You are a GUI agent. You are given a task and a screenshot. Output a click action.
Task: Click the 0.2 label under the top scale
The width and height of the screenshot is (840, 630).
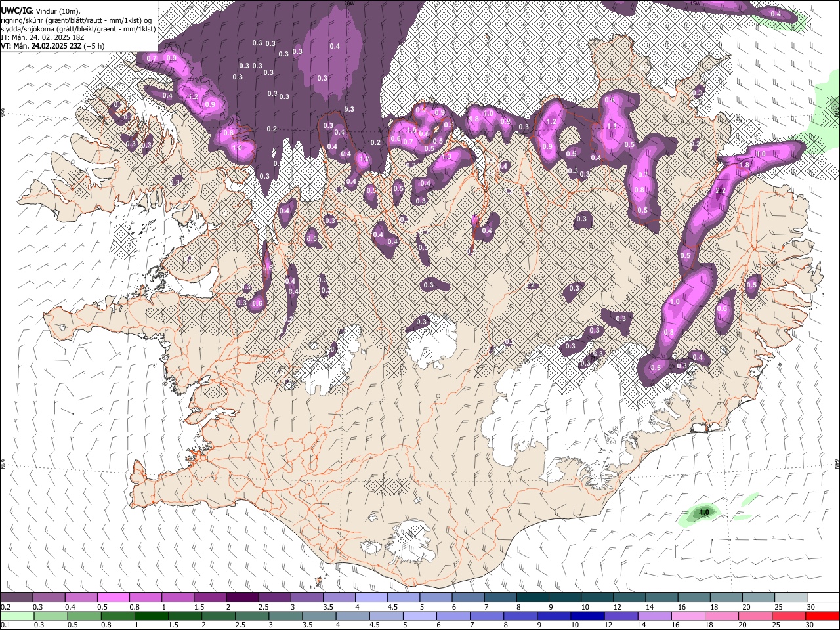[x=5, y=606]
